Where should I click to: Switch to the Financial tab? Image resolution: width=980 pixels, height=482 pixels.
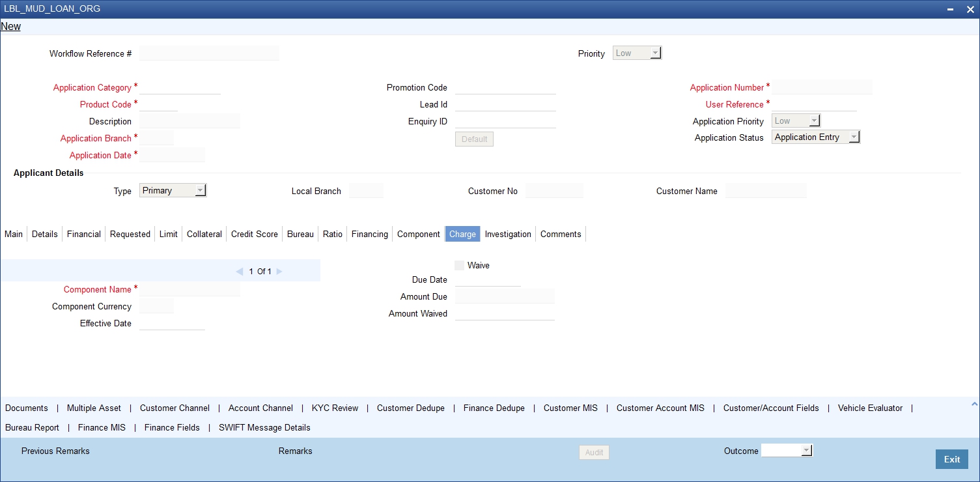[x=84, y=234]
